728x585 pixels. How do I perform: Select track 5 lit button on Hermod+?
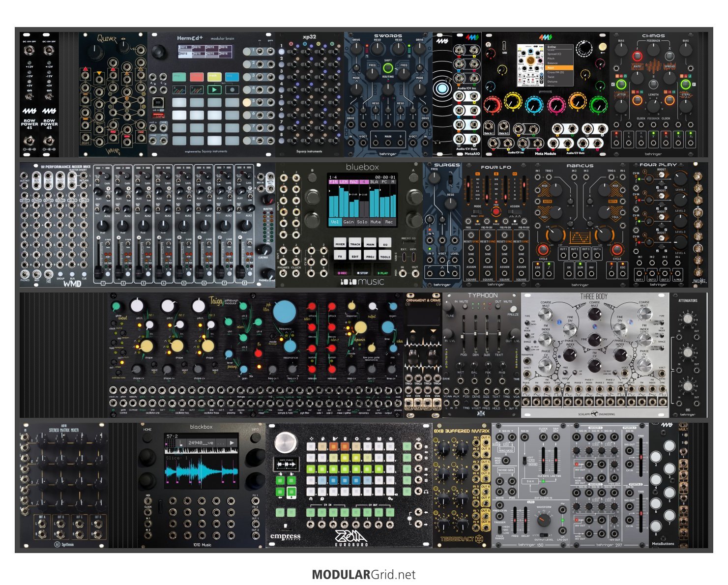coord(246,102)
